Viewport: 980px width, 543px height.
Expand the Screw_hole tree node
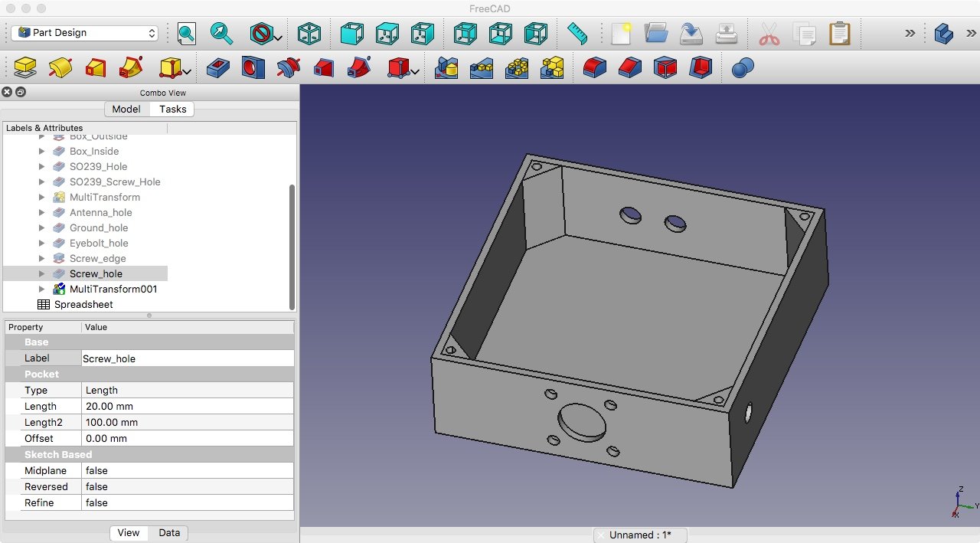pyautogui.click(x=42, y=274)
